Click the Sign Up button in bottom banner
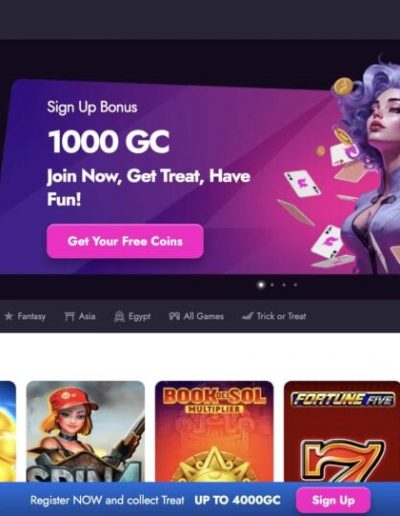 pyautogui.click(x=333, y=500)
